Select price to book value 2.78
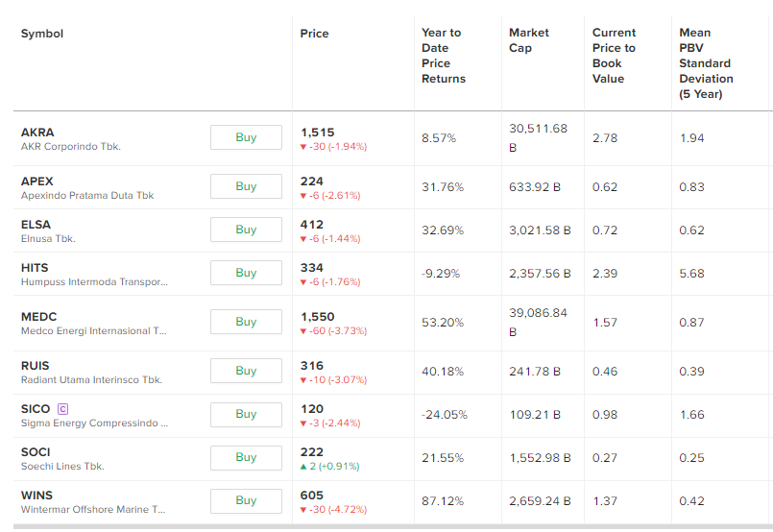The width and height of the screenshot is (773, 532). point(605,138)
